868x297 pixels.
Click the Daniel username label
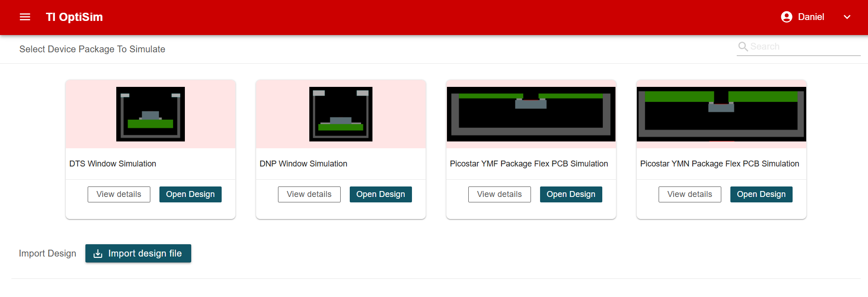[811, 17]
